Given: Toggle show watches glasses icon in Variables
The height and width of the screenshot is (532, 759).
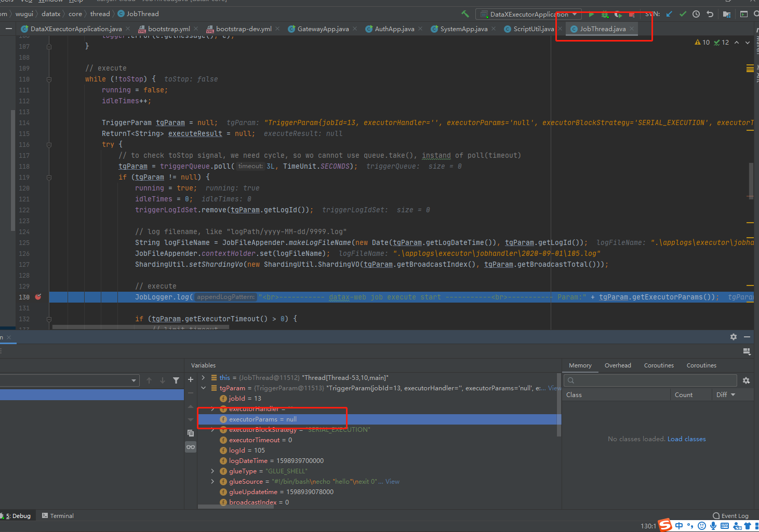Looking at the screenshot, I should point(191,447).
